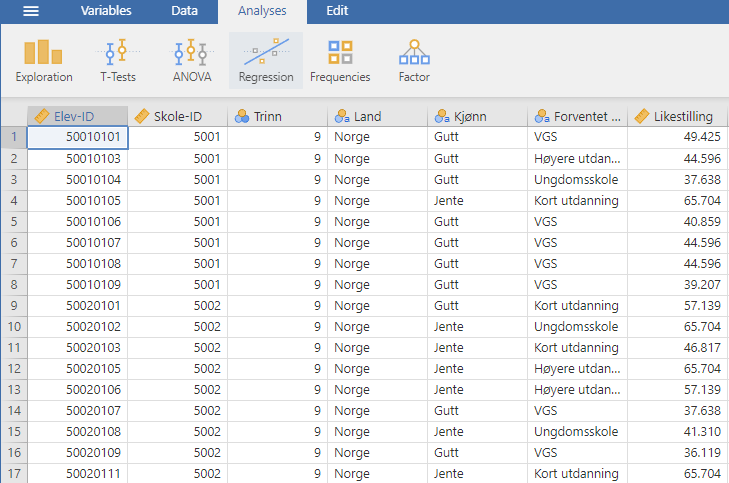
Task: Click cell with Elev-ID 50020101
Action: pyautogui.click(x=78, y=306)
